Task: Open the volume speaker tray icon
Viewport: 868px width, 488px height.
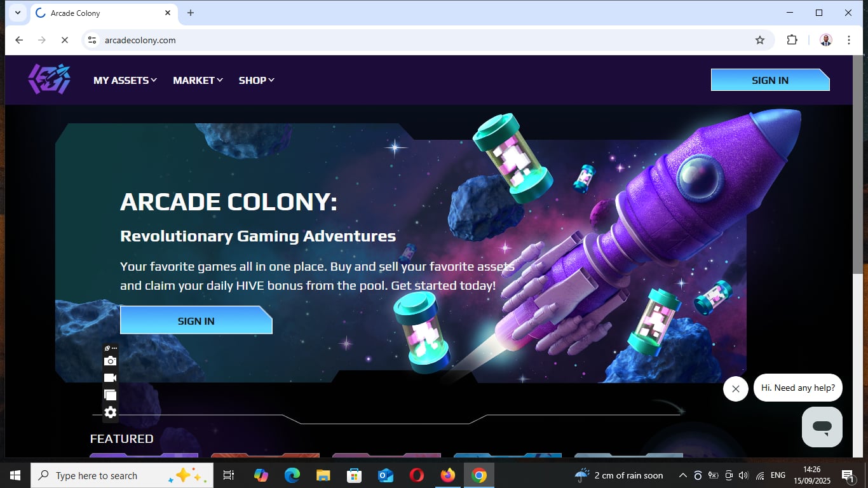Action: (x=744, y=475)
